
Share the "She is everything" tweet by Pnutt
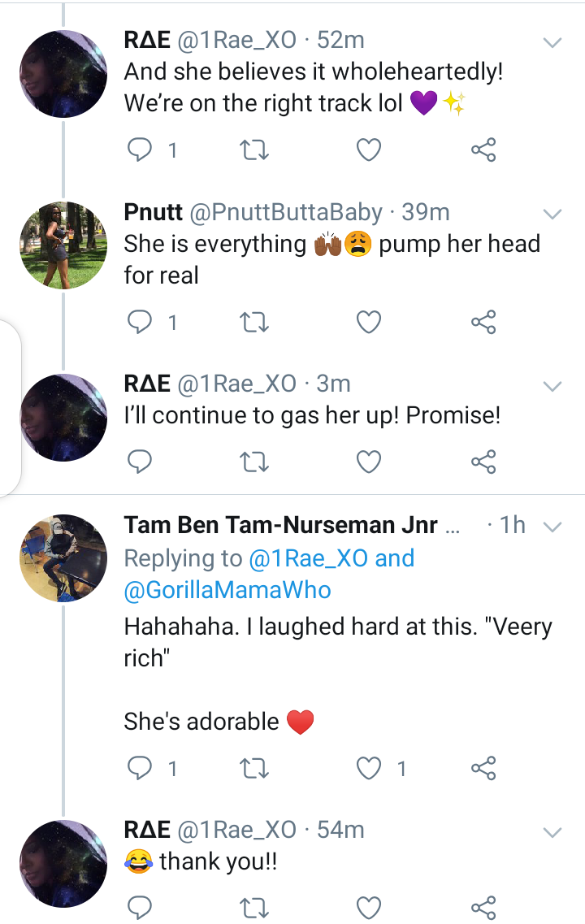tap(483, 323)
